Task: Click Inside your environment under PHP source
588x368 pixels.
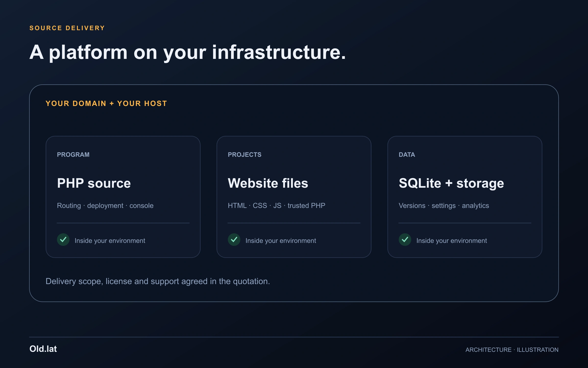Action: tap(110, 241)
